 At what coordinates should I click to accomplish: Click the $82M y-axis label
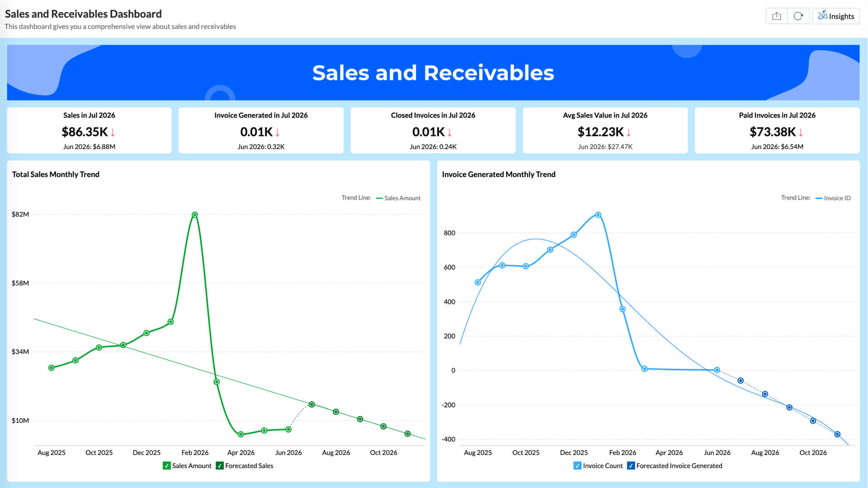[x=20, y=214]
